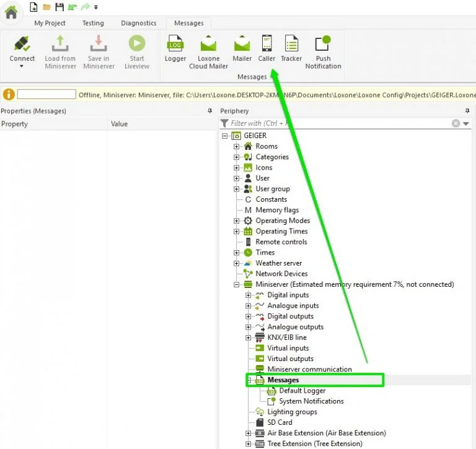Open the Connect dropdown arrow
This screenshot has height=449, width=476.
coord(22,66)
